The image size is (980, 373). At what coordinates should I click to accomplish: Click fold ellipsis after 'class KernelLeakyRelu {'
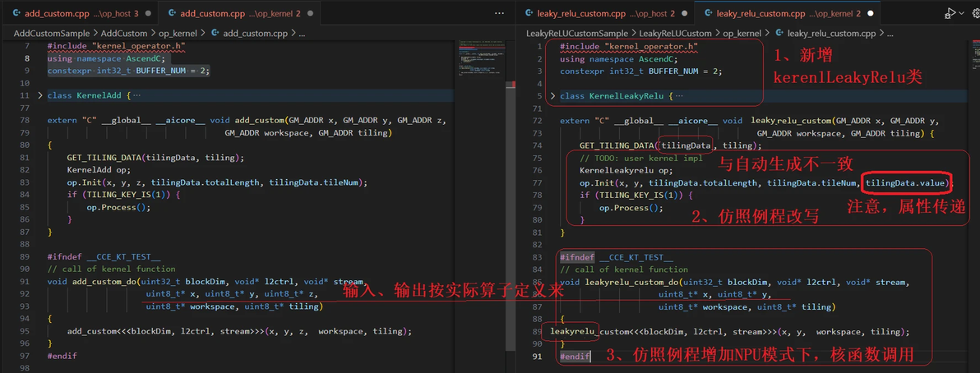pyautogui.click(x=679, y=96)
